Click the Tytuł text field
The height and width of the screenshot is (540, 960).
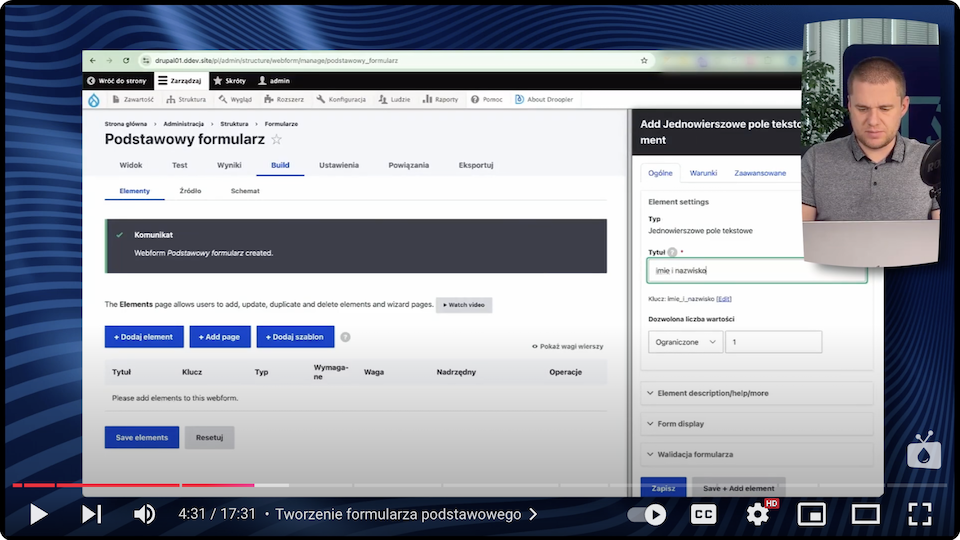pos(757,271)
